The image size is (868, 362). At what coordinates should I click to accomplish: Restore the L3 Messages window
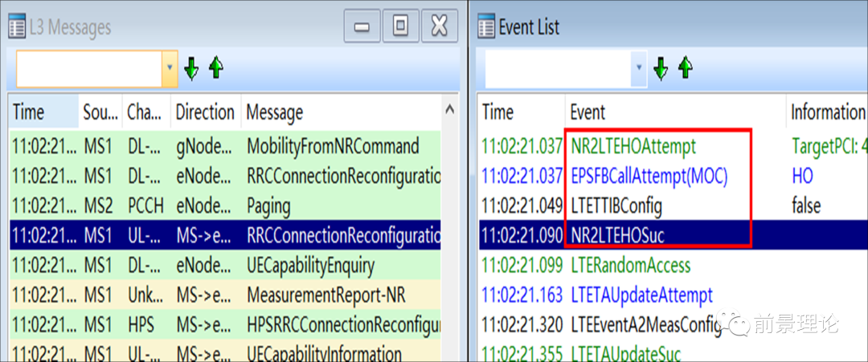(x=400, y=27)
